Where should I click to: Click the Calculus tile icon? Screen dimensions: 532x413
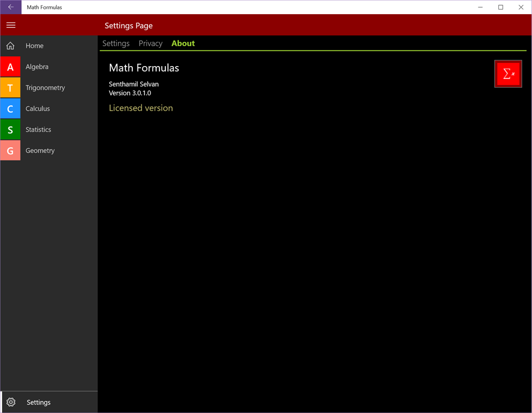(x=10, y=109)
